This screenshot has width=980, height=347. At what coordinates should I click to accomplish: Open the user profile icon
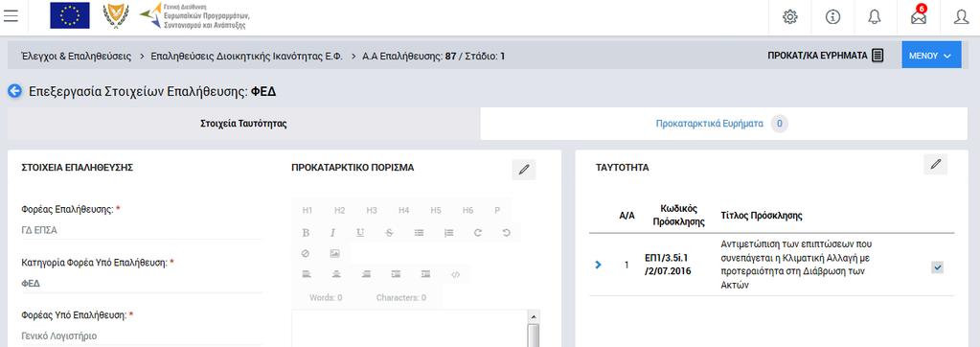[961, 17]
